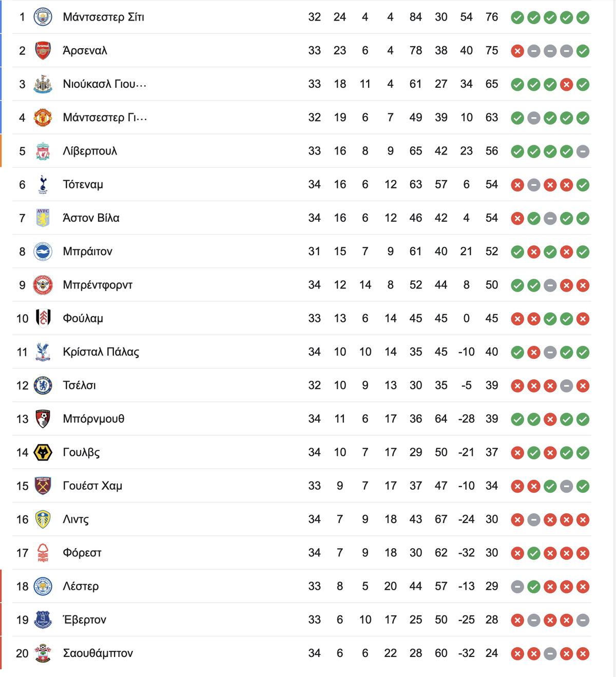Click Leicester's oldest draw form indicator

tap(517, 587)
